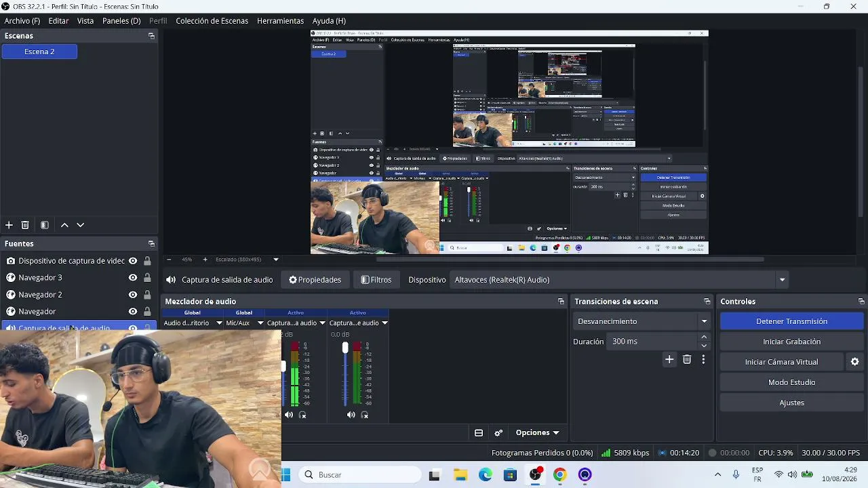Open the mixer Opciones dropdown

point(537,433)
